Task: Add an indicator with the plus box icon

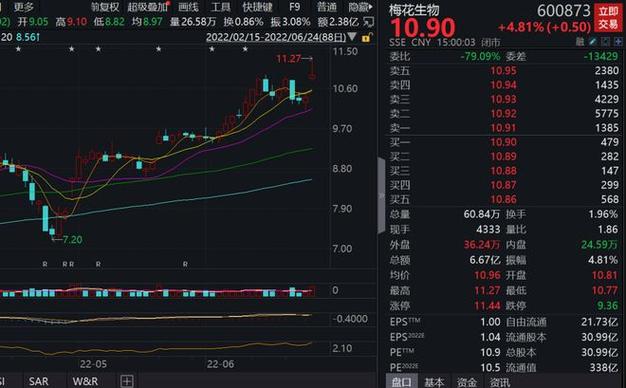Action: [127, 381]
